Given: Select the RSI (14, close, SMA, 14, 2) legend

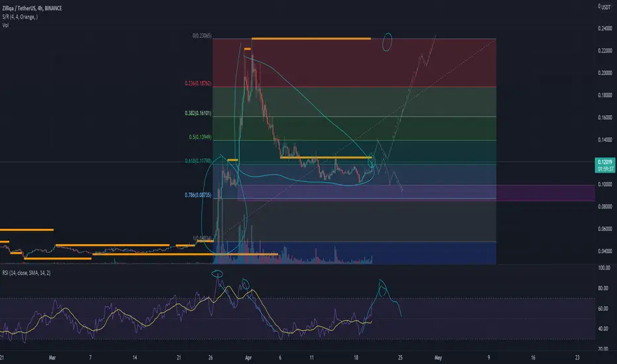Looking at the screenshot, I should (26, 273).
